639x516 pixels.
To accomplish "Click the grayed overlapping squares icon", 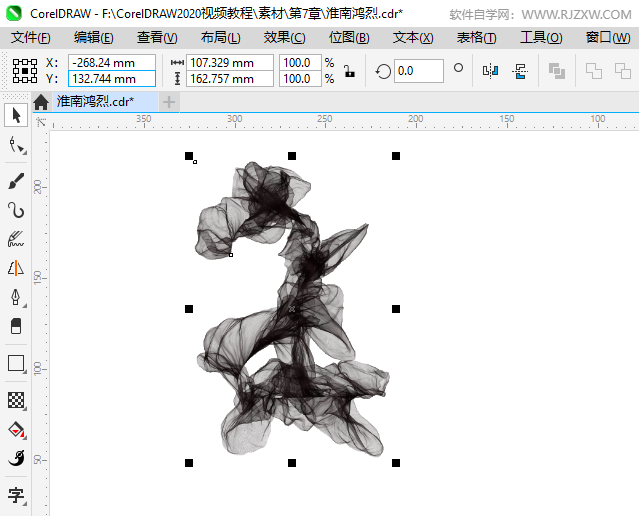I will pyautogui.click(x=557, y=71).
